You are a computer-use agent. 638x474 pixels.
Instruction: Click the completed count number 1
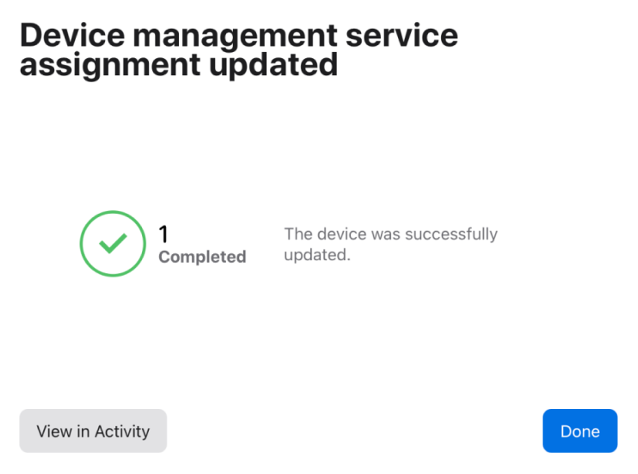click(x=164, y=234)
